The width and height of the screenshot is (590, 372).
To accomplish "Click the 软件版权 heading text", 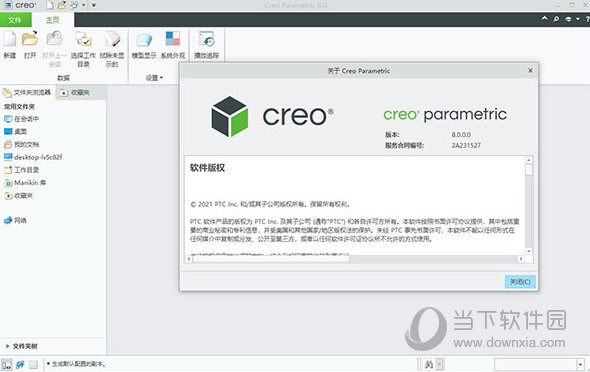I will tap(207, 168).
